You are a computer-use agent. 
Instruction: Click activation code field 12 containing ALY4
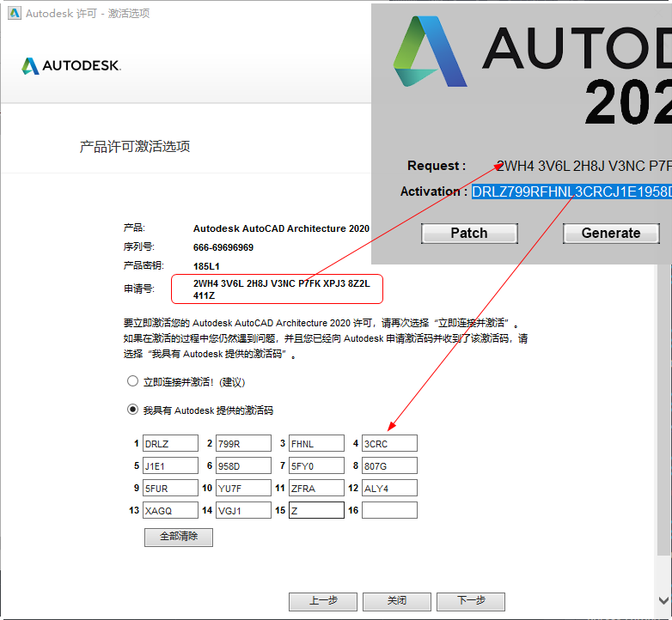[389, 488]
